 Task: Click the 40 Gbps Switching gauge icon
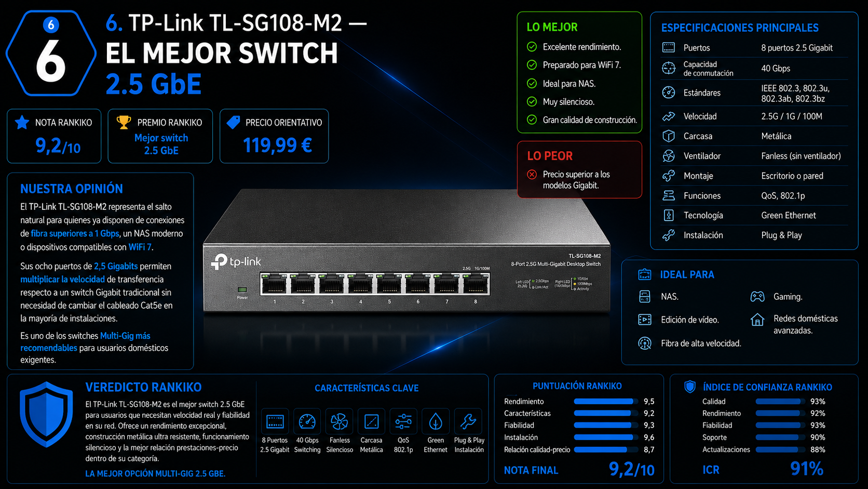pos(307,421)
